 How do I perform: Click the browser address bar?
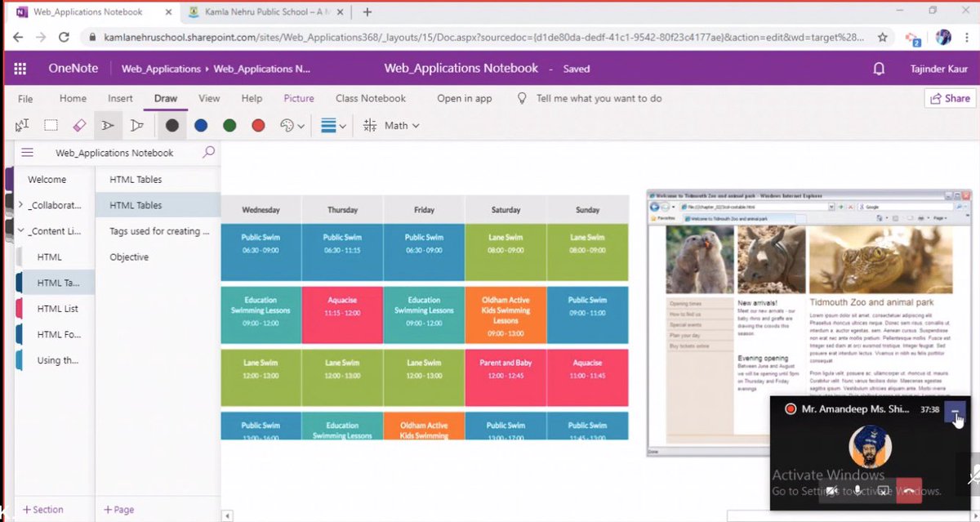482,37
